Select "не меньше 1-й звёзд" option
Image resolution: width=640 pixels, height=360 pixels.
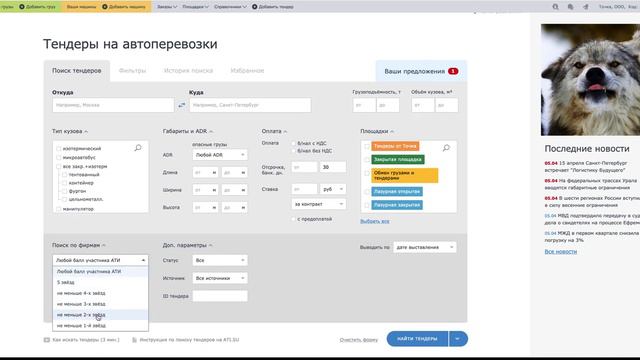[x=100, y=326]
